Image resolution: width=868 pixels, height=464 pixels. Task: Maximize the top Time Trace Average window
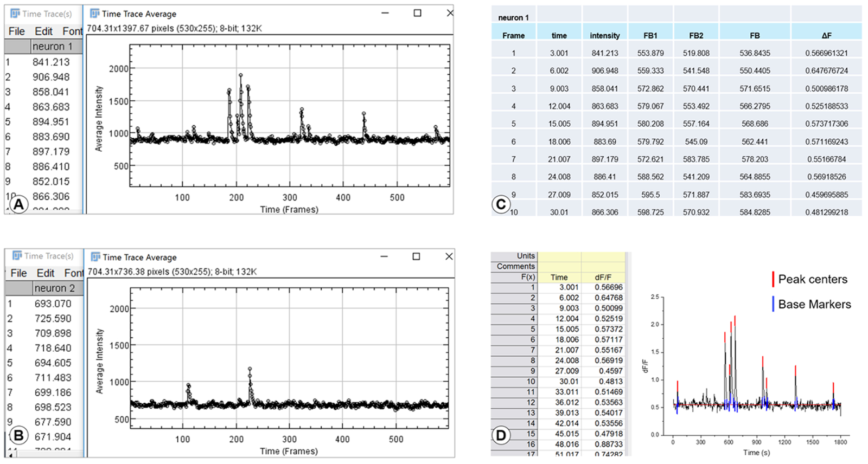coord(417,13)
